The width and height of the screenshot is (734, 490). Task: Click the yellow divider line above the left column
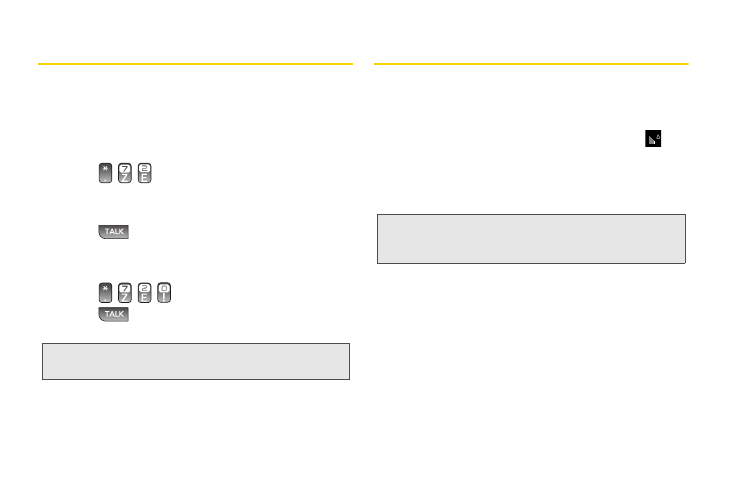click(195, 64)
